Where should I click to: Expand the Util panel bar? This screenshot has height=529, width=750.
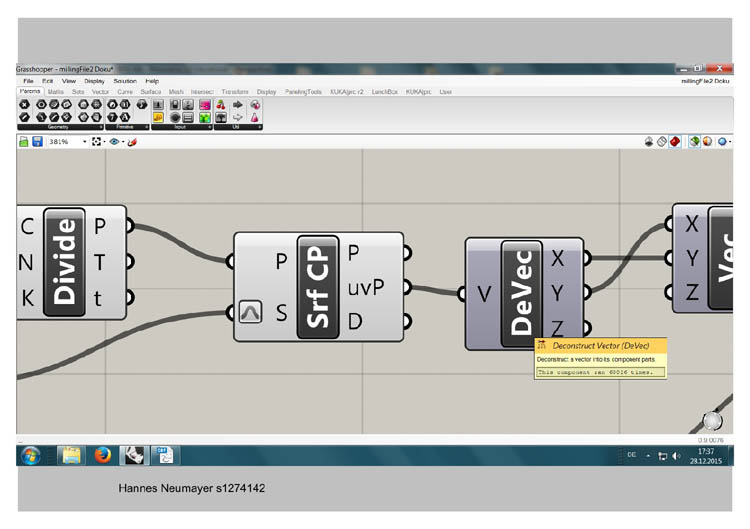click(238, 127)
